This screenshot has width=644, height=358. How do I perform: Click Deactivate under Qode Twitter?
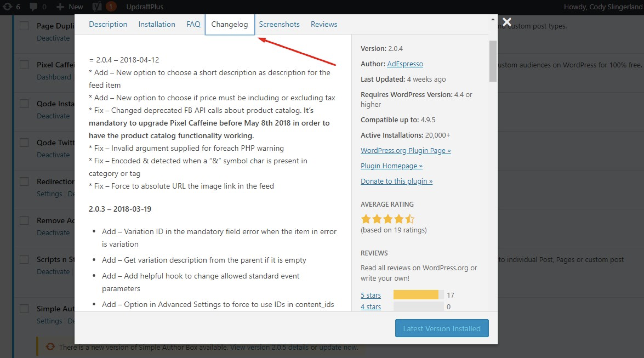[53, 155]
